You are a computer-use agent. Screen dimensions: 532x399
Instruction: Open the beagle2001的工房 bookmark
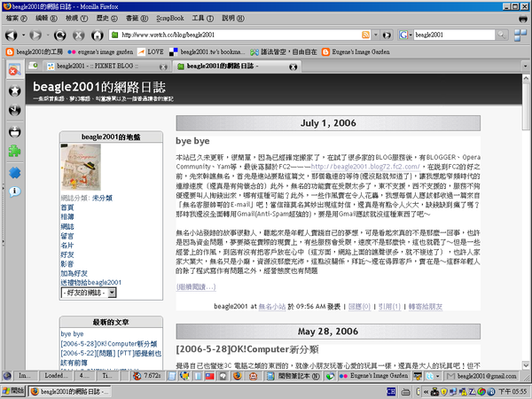coord(35,52)
